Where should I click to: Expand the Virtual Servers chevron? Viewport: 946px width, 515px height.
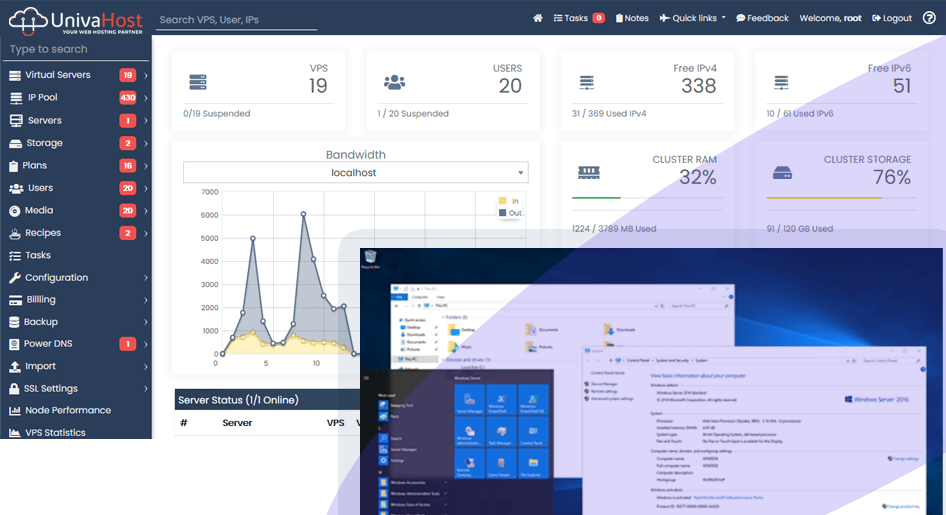tap(146, 76)
